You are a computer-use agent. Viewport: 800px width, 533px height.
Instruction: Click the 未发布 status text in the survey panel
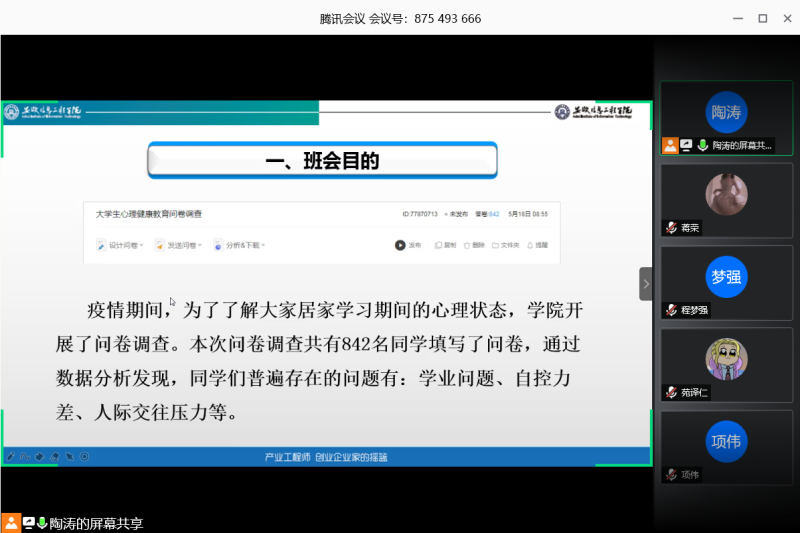458,214
